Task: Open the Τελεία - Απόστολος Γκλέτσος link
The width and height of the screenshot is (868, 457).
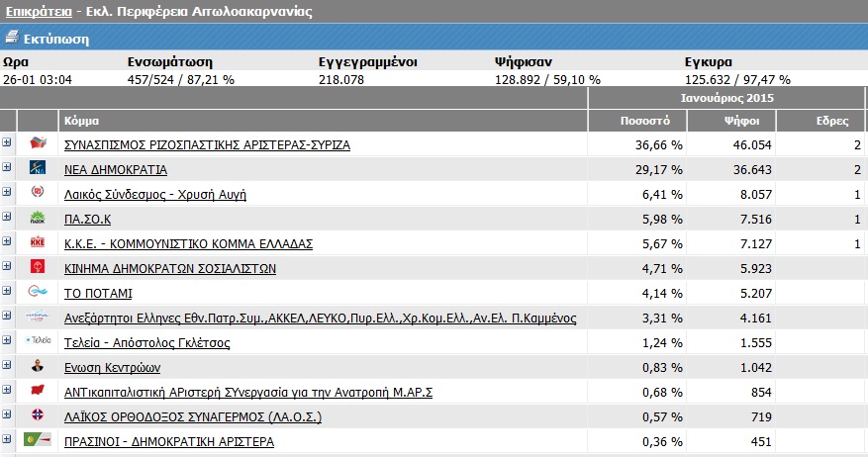Action: pyautogui.click(x=146, y=343)
